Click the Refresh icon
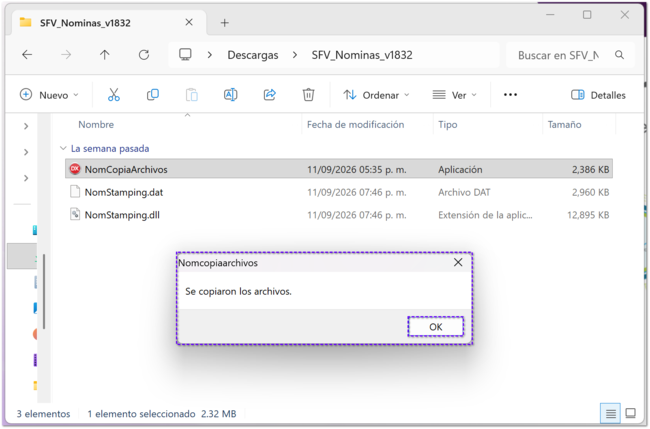Screen dimensions: 650x429 [144, 55]
